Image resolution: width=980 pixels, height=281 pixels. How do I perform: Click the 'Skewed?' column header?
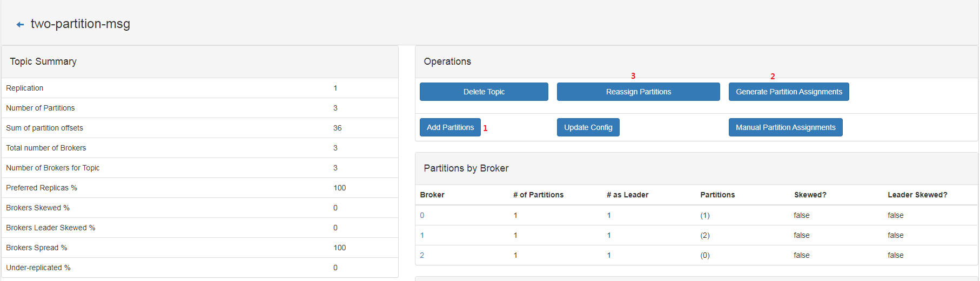click(810, 195)
